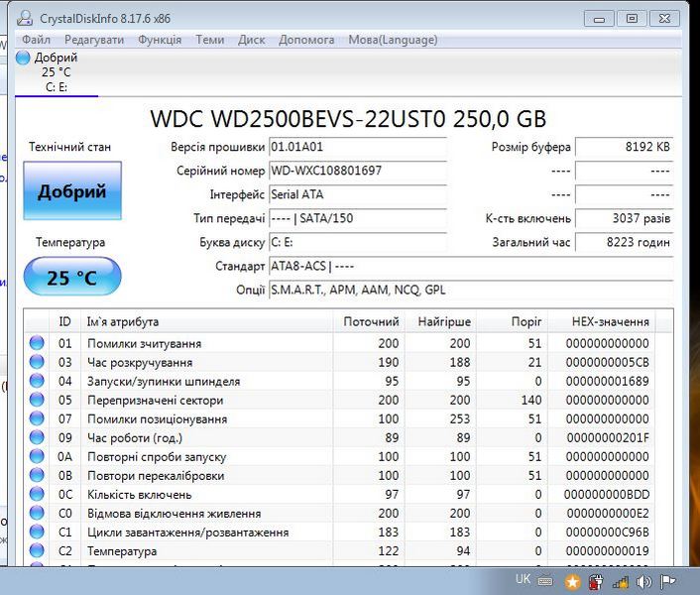This screenshot has height=595, width=700.
Task: Click the blue status orb beside Добрий disk tab
Action: pyautogui.click(x=23, y=58)
